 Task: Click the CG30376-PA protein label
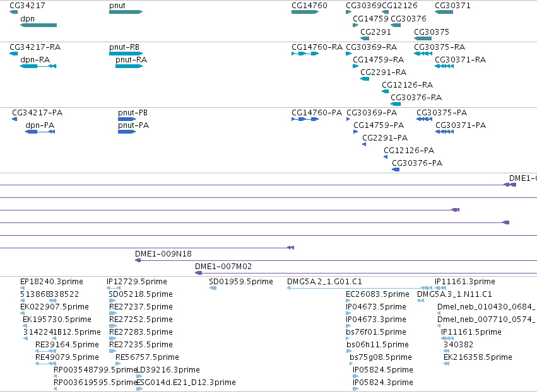pyautogui.click(x=417, y=163)
